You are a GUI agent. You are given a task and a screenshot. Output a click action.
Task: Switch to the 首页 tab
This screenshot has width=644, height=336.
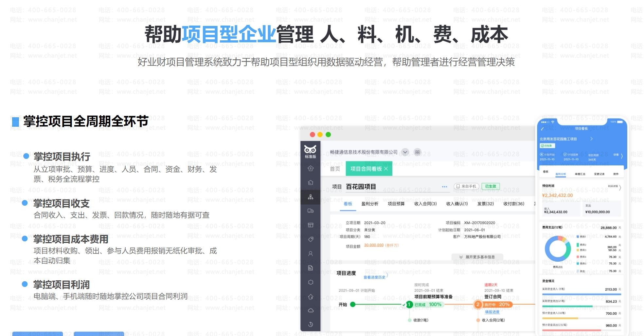tap(335, 169)
